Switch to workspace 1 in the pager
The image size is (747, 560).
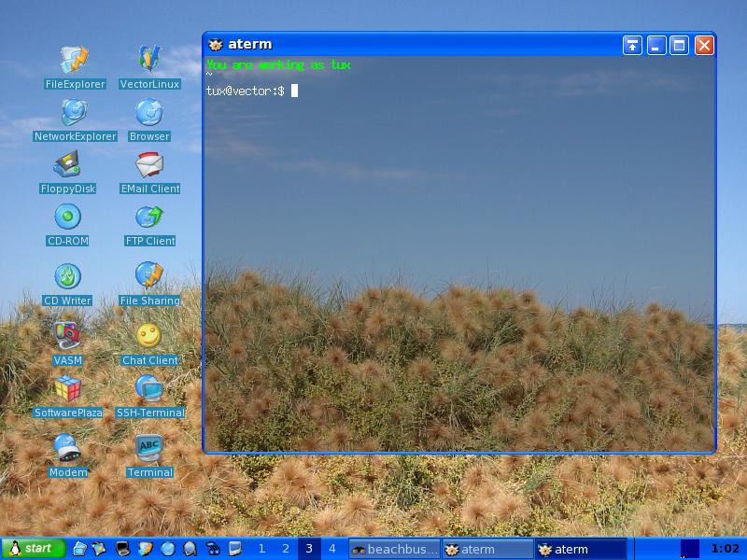tap(261, 549)
